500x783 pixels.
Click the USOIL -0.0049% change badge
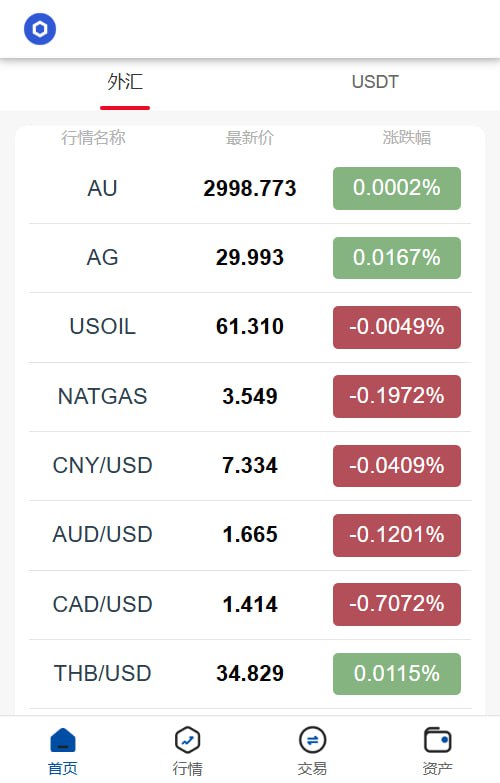pyautogui.click(x=397, y=327)
